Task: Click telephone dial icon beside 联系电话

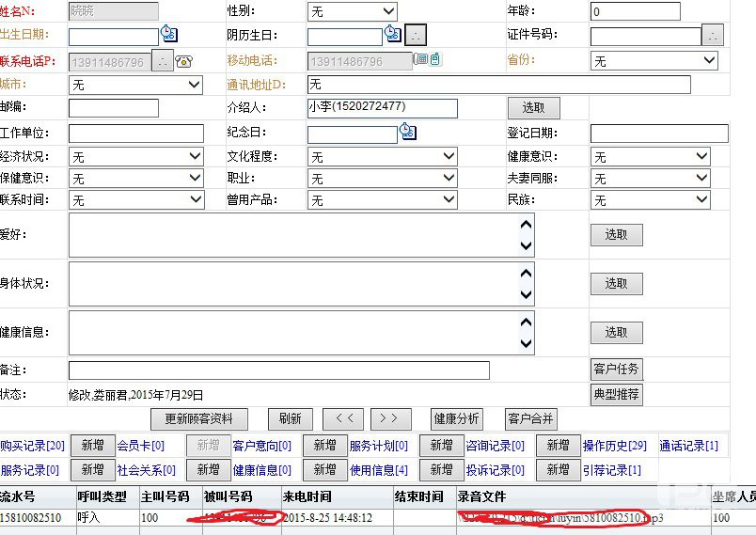Action: tap(184, 61)
